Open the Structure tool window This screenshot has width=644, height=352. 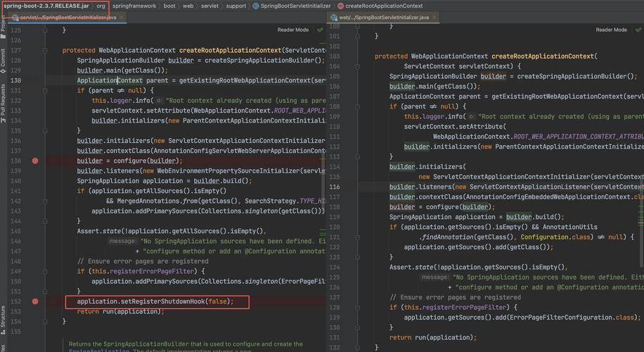pos(3,318)
